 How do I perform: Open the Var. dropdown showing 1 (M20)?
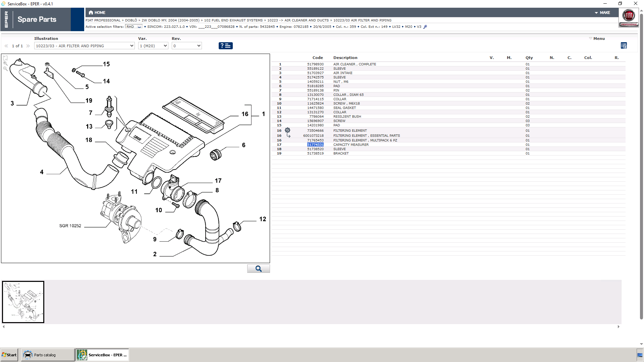[x=153, y=46]
